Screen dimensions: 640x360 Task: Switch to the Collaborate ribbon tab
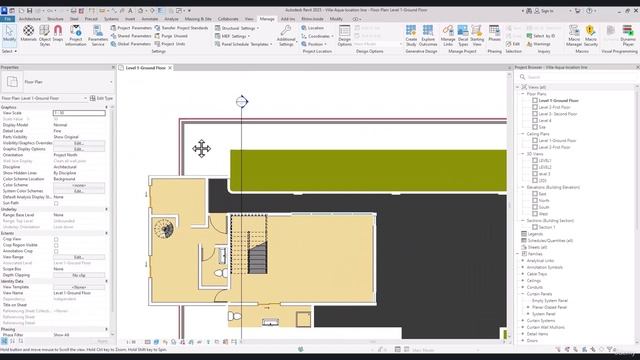228,19
